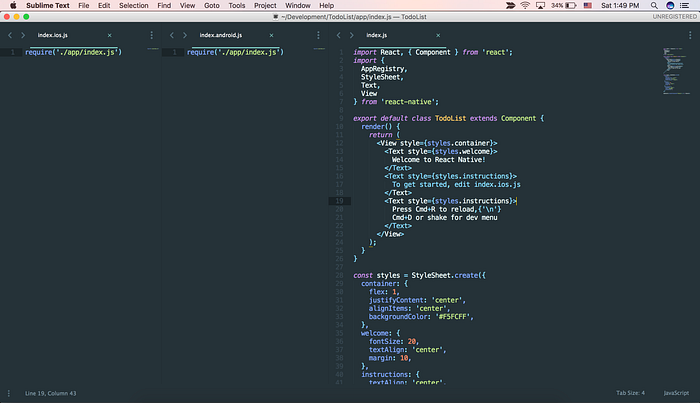The height and width of the screenshot is (403, 700).
Task: Go to previous tab in index.js pane
Action: [x=338, y=35]
